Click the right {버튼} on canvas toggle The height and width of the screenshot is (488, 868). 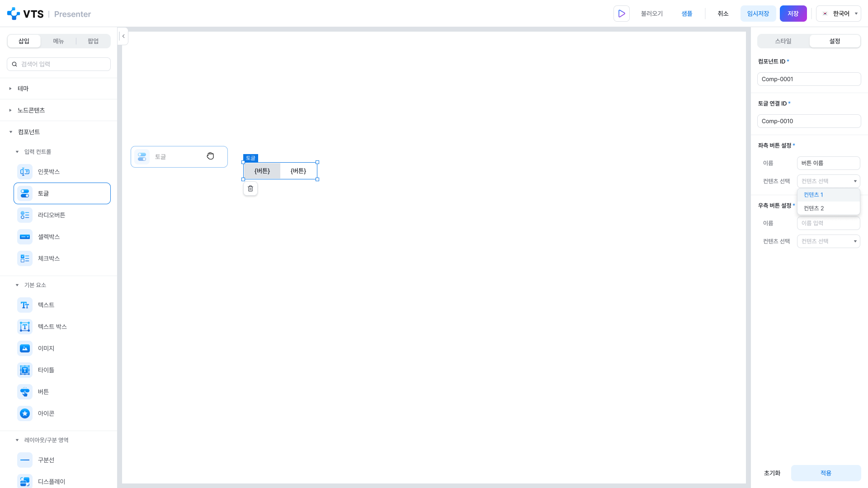(298, 171)
